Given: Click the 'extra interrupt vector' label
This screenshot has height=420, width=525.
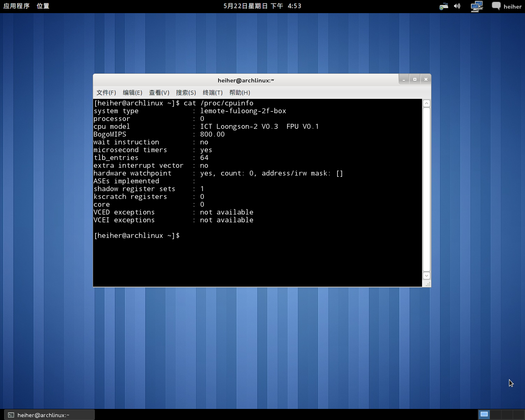Looking at the screenshot, I should 139,165.
